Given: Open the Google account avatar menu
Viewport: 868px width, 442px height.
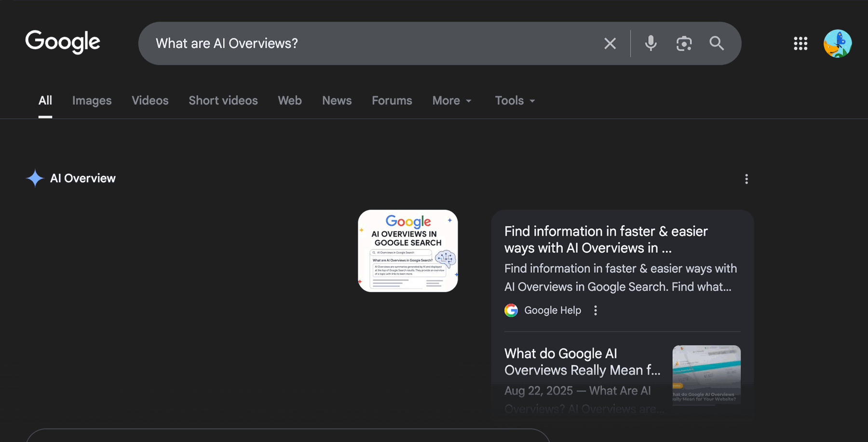Looking at the screenshot, I should tap(838, 43).
